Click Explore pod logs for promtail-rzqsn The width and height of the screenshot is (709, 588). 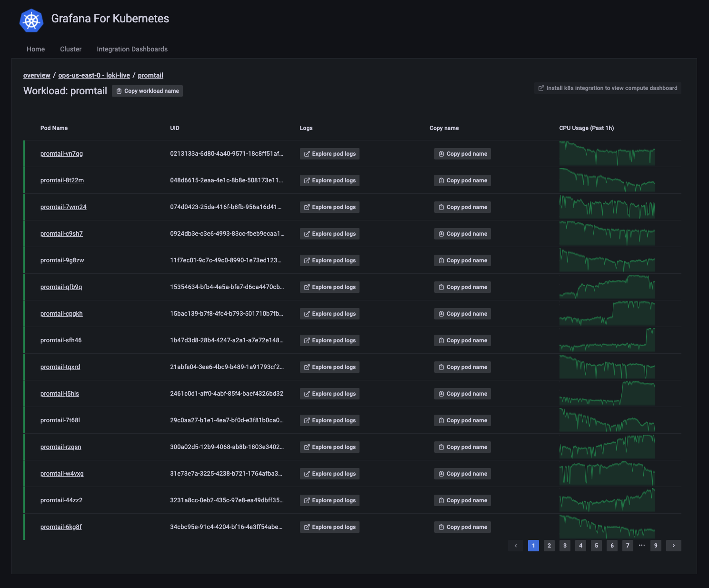pyautogui.click(x=330, y=447)
